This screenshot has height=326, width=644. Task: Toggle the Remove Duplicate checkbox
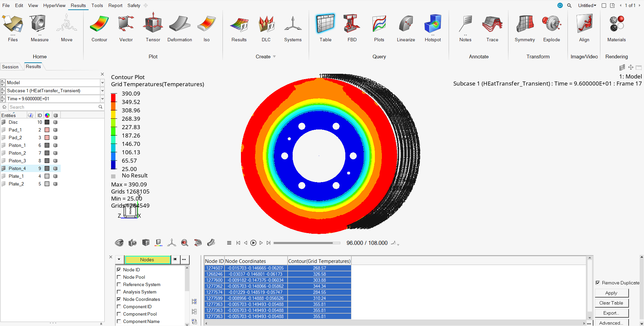click(598, 283)
